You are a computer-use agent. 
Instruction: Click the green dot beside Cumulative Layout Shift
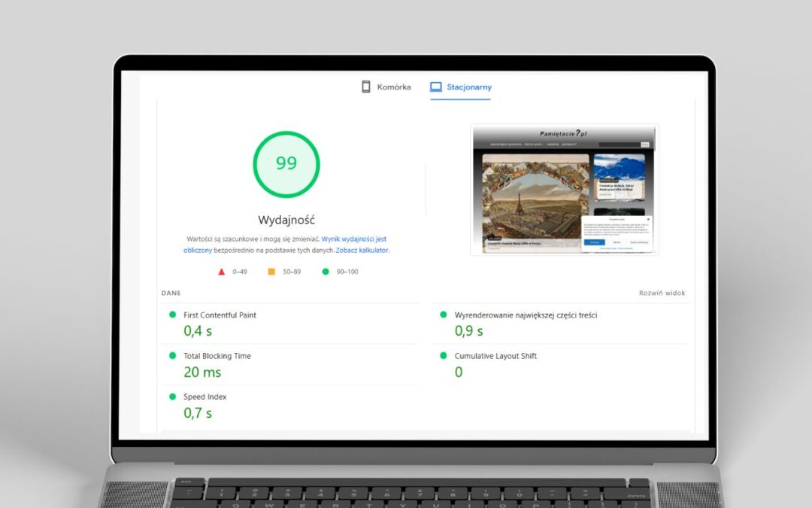(x=444, y=356)
